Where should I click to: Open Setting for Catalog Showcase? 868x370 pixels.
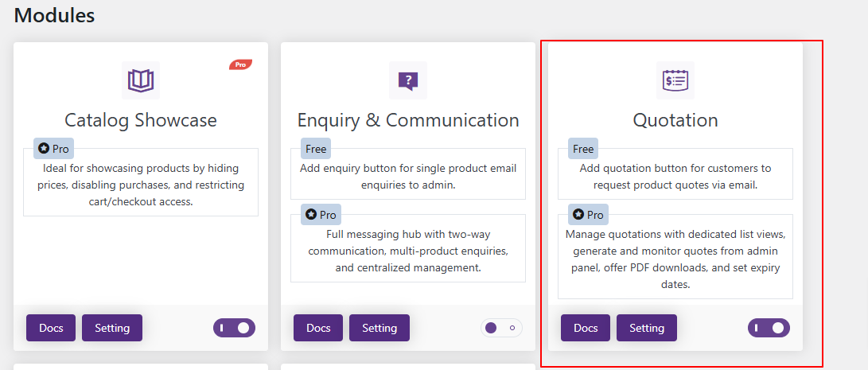(112, 328)
